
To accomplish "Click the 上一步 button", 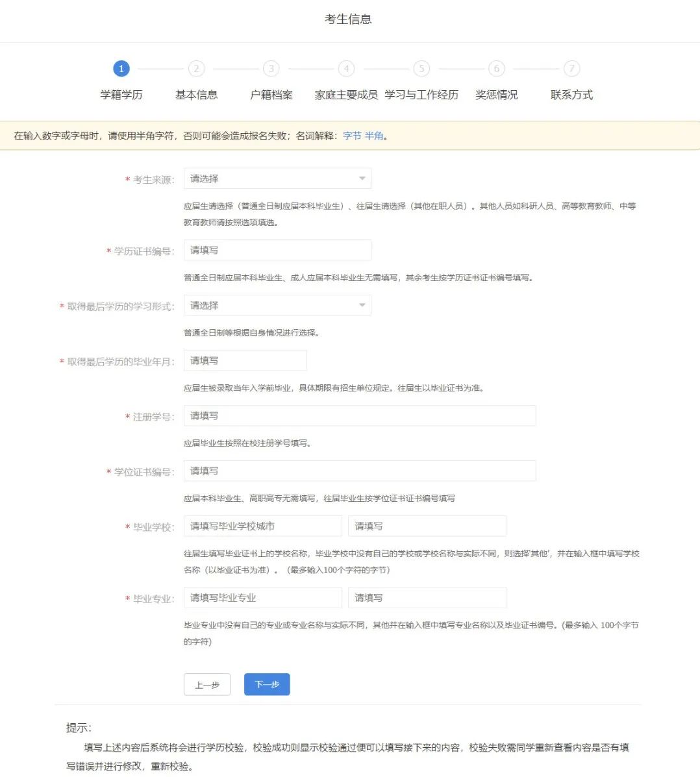I will tap(207, 684).
